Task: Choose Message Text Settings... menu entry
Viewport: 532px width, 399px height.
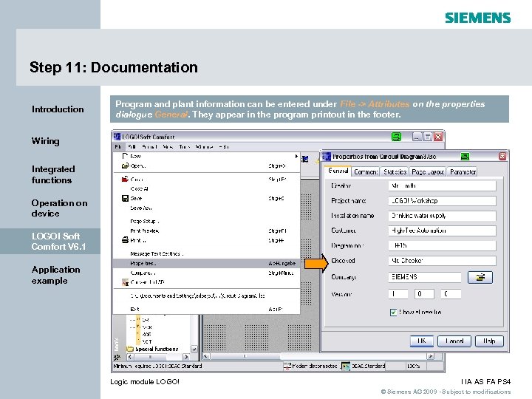Action: 206,253
